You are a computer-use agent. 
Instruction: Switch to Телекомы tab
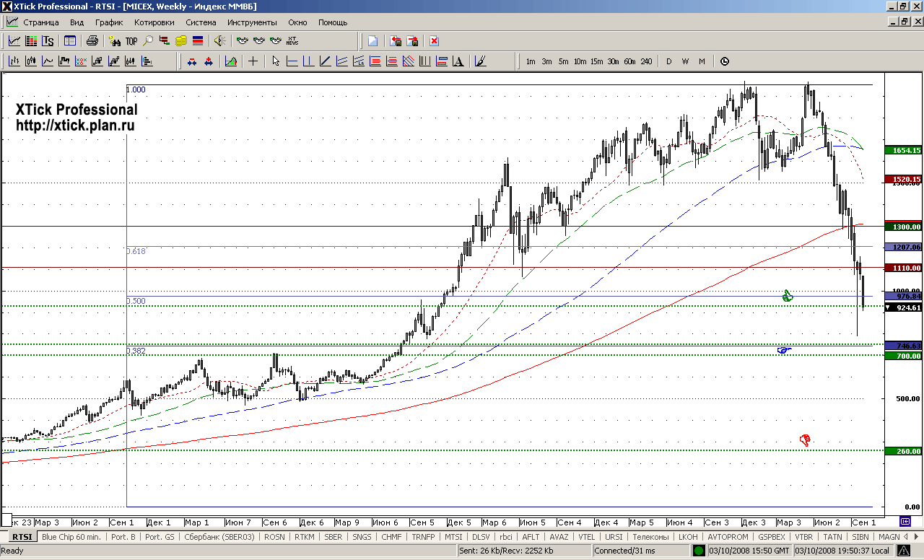(650, 537)
